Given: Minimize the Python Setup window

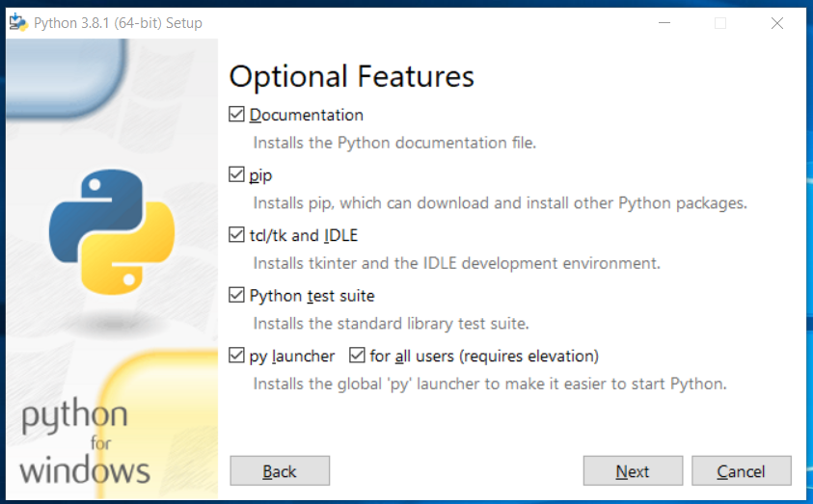Looking at the screenshot, I should pos(664,23).
